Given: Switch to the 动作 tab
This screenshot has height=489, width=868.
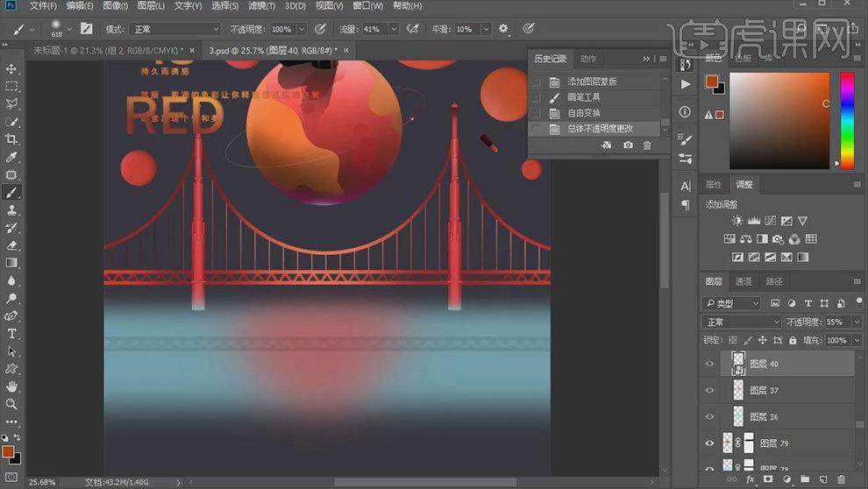Looking at the screenshot, I should click(x=588, y=59).
